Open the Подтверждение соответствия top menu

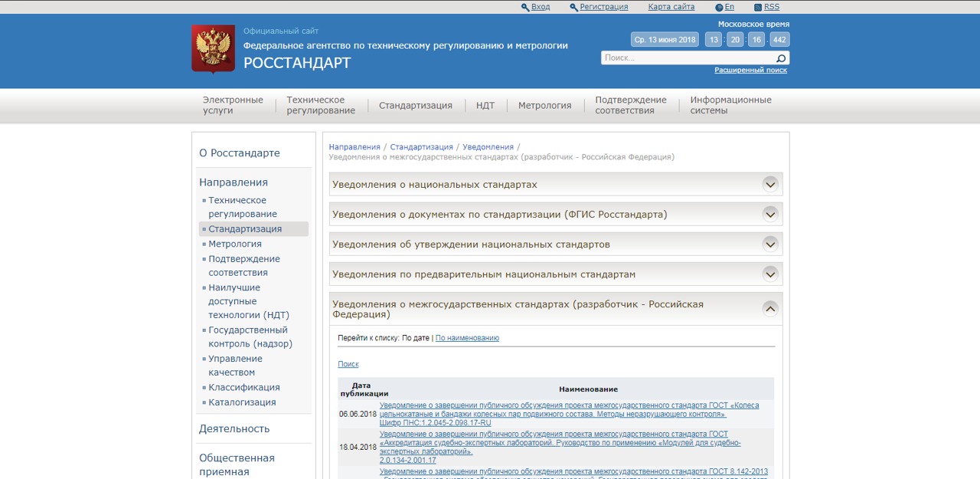click(631, 105)
